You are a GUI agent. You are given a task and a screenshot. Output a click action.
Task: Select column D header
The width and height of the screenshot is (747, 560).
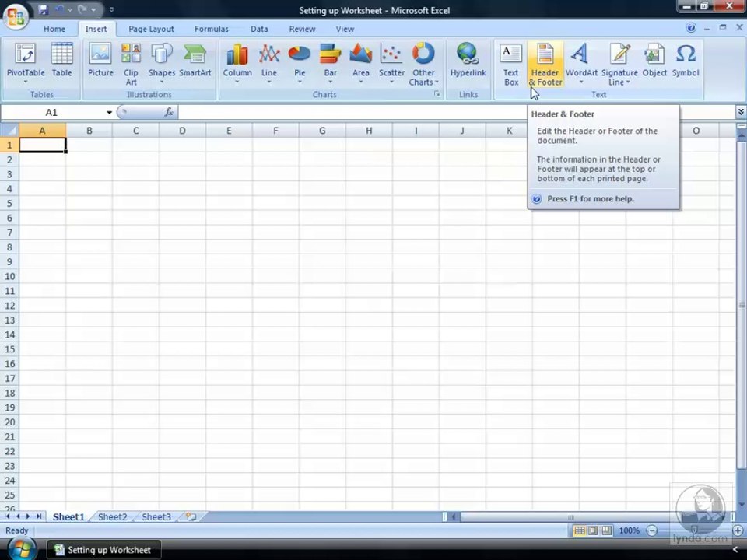[182, 131]
